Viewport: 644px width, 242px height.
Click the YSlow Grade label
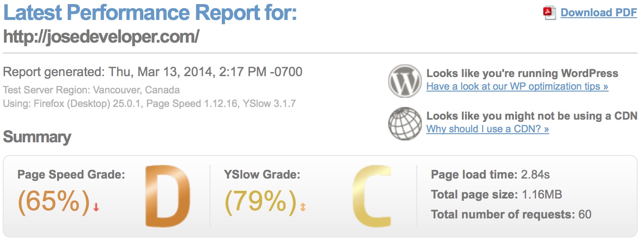[262, 174]
